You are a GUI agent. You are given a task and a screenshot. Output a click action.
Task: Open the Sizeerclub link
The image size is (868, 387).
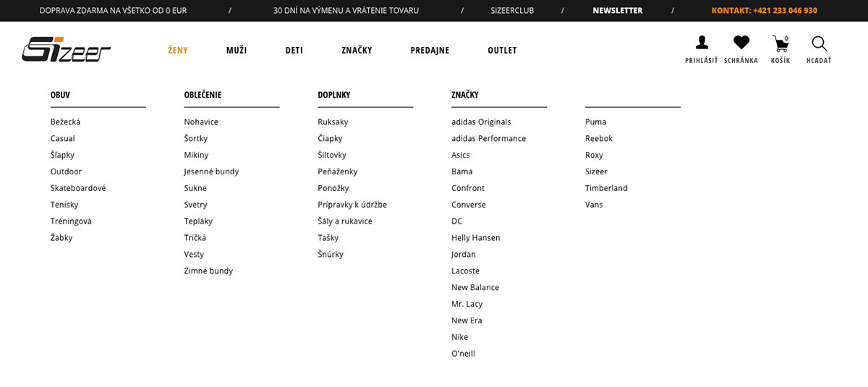(512, 11)
